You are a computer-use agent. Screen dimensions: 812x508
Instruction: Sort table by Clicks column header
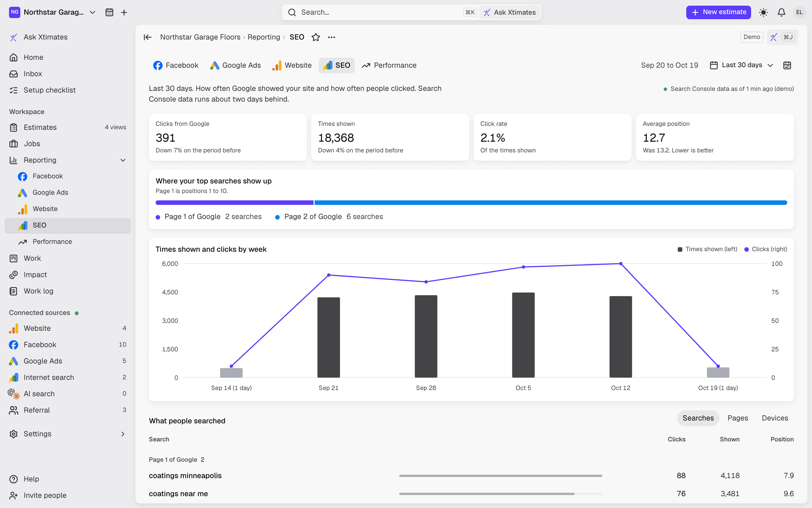point(676,439)
